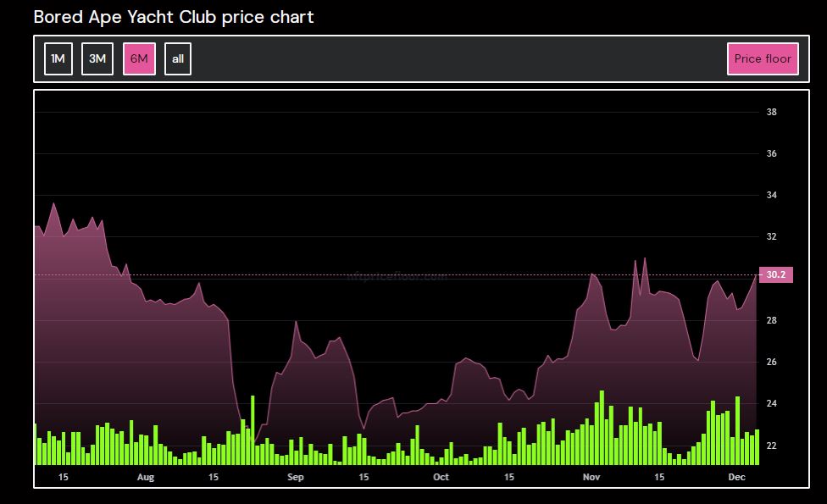The width and height of the screenshot is (827, 504).
Task: Click the 30.2 current price tag
Action: point(776,274)
